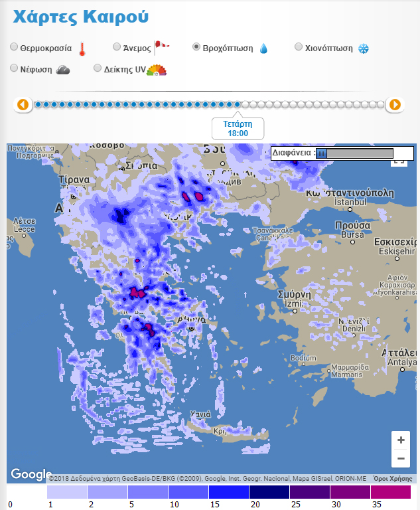Click the last dot on the timeline

380,104
